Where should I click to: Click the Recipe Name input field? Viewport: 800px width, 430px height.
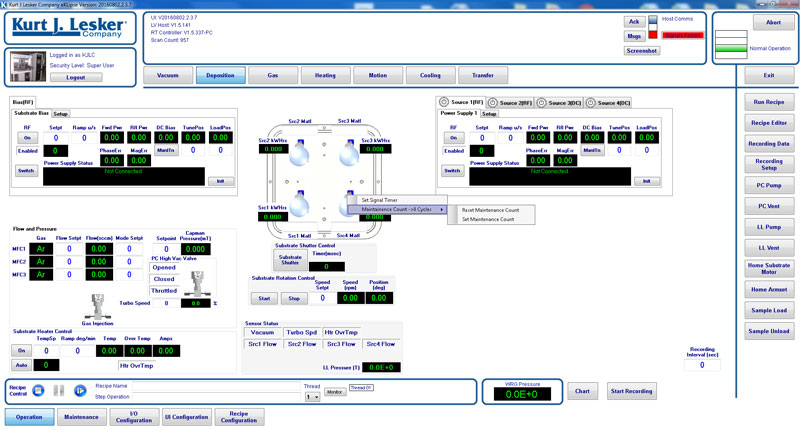[216, 386]
